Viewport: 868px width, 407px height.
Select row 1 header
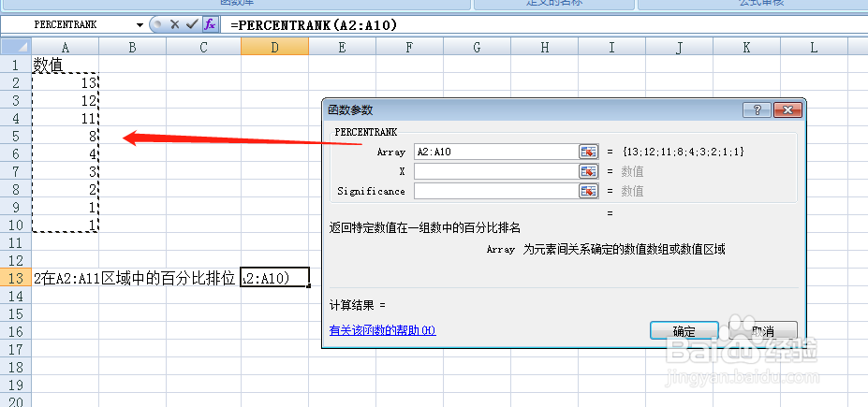click(16, 65)
